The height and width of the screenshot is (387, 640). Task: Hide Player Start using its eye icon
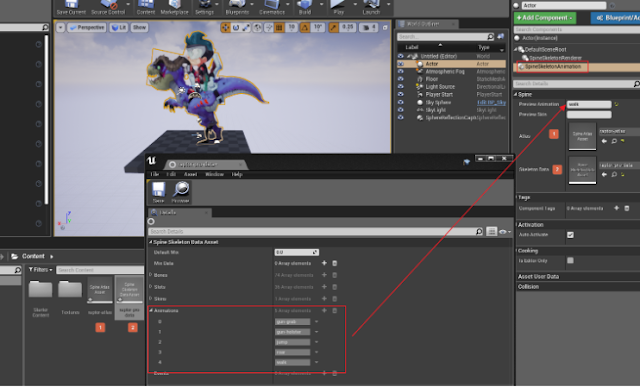tap(400, 94)
